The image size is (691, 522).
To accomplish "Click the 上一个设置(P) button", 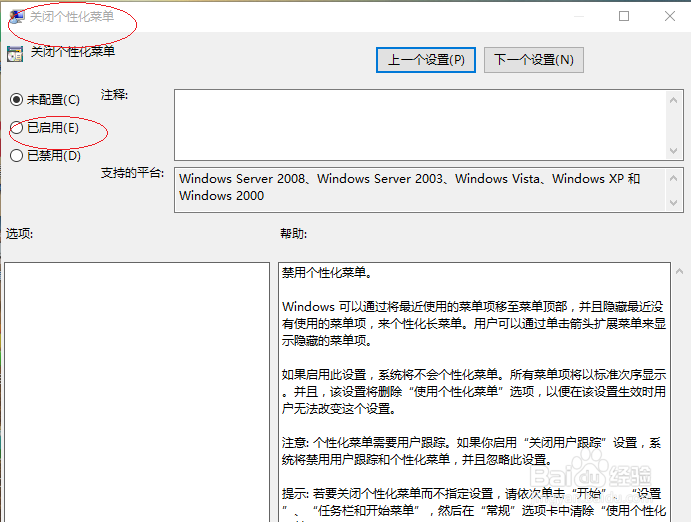I will click(426, 60).
